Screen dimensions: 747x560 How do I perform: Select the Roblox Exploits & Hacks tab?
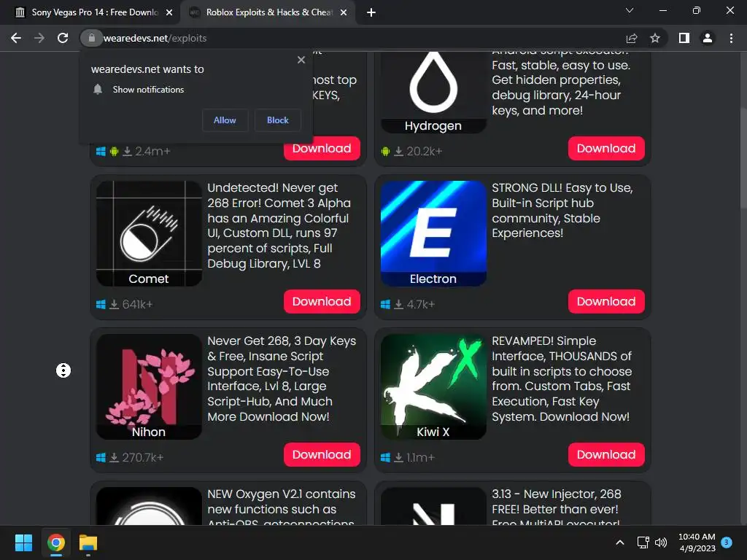tap(268, 12)
